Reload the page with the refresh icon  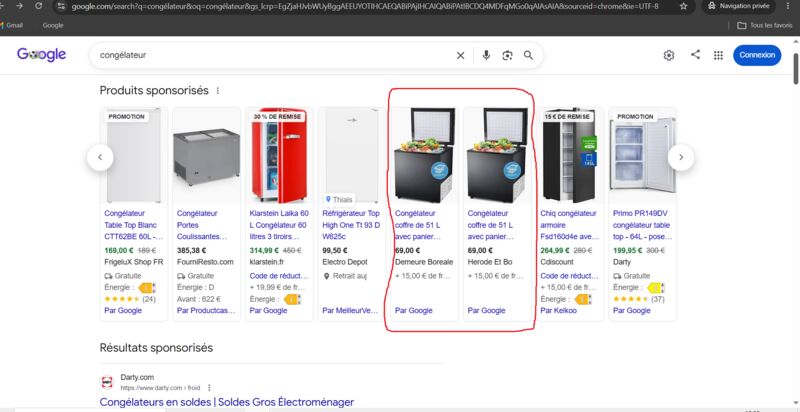pos(39,6)
